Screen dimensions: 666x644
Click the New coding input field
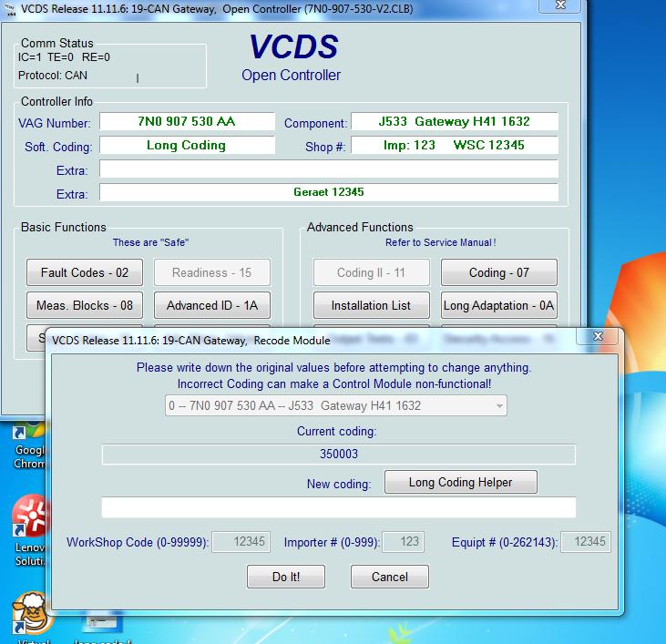(339, 507)
